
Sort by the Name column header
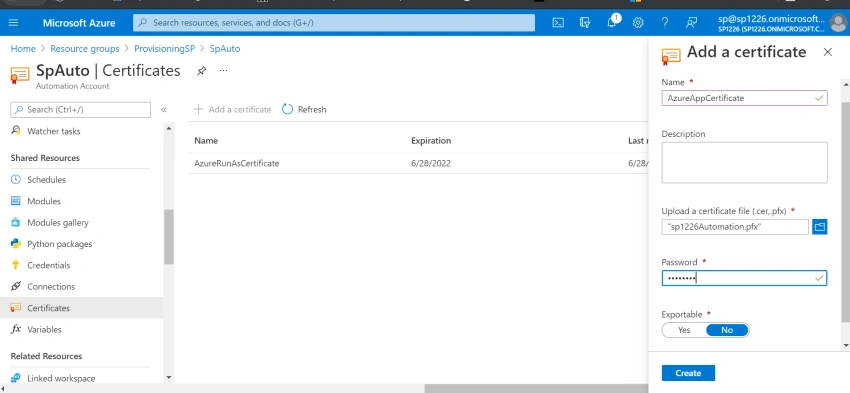point(206,140)
